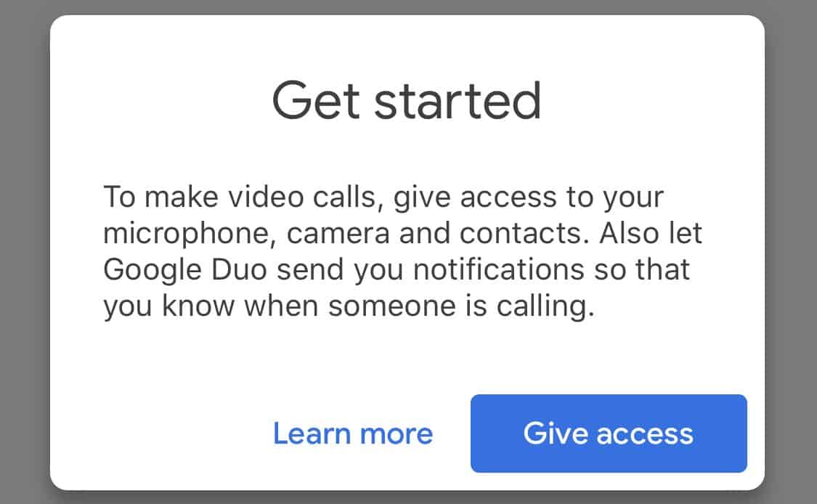Image resolution: width=817 pixels, height=504 pixels.
Task: Open the Learn more link
Action: (353, 434)
